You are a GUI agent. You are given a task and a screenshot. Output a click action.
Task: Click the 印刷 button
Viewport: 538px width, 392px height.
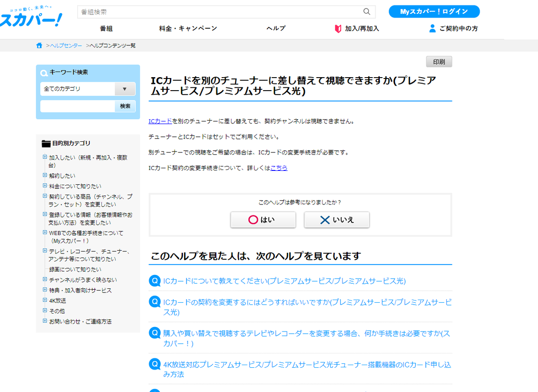pos(439,62)
